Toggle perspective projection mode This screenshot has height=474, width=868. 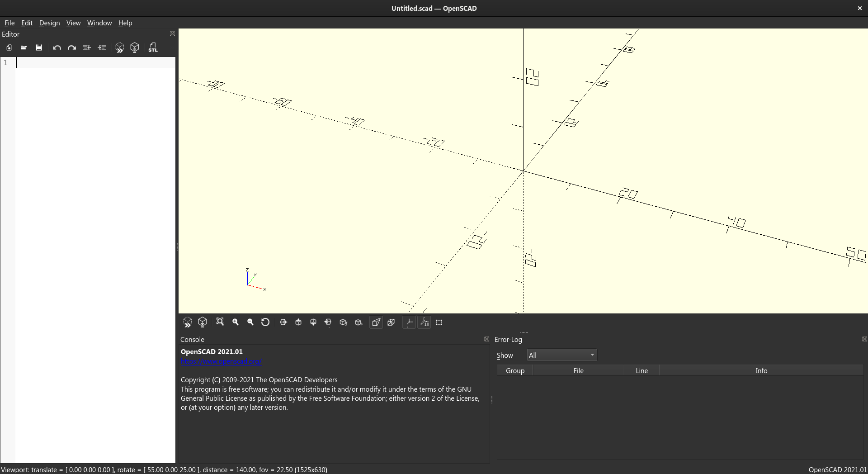point(376,322)
